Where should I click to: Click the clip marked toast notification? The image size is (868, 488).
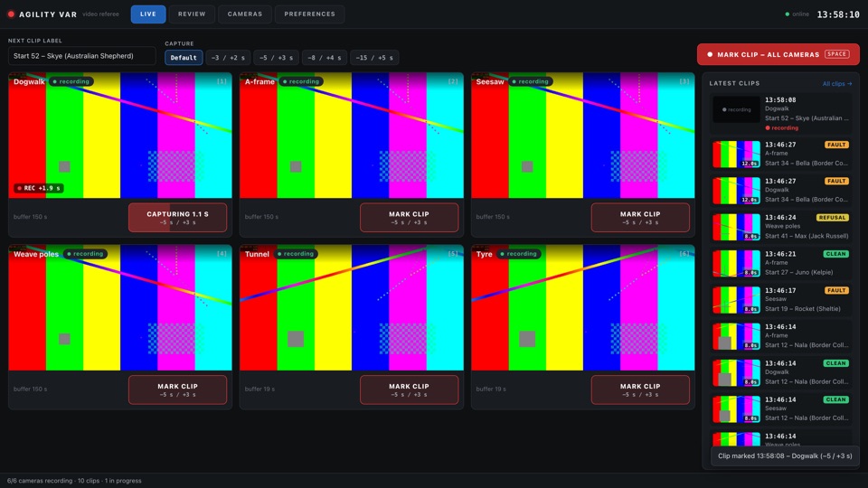[x=785, y=455]
